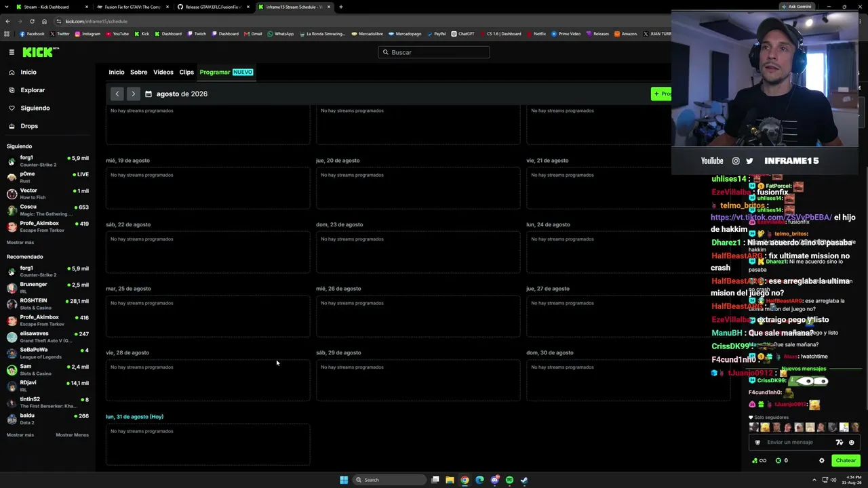Open p0me channel in followed list
The width and height of the screenshot is (868, 488).
coord(47,177)
